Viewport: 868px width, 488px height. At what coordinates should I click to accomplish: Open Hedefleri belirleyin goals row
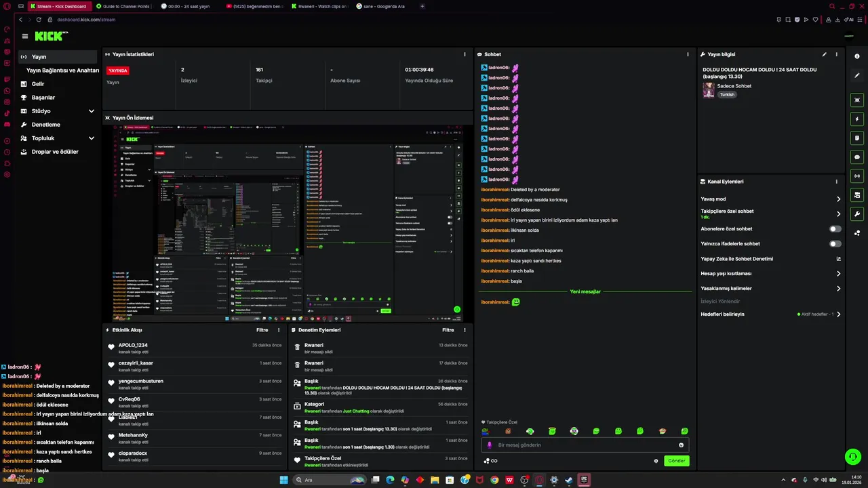point(771,314)
